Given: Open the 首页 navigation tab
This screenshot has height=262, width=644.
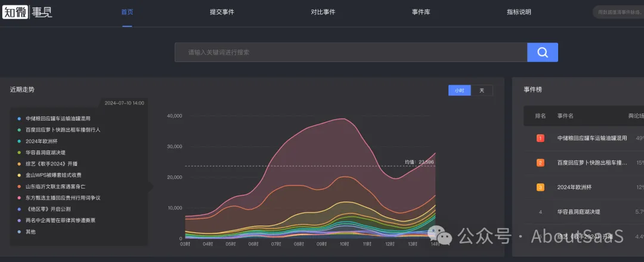Looking at the screenshot, I should 127,12.
